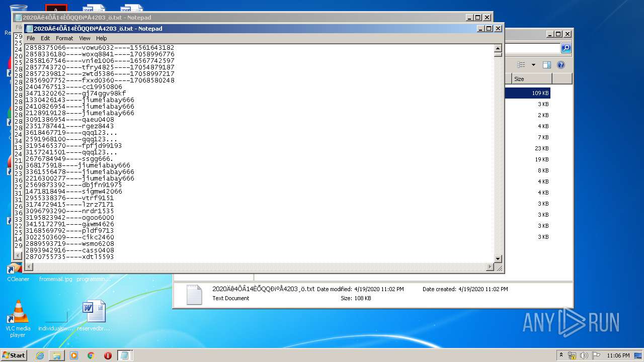The width and height of the screenshot is (644, 362).
Task: Open Notepad's View menu
Action: [x=85, y=38]
